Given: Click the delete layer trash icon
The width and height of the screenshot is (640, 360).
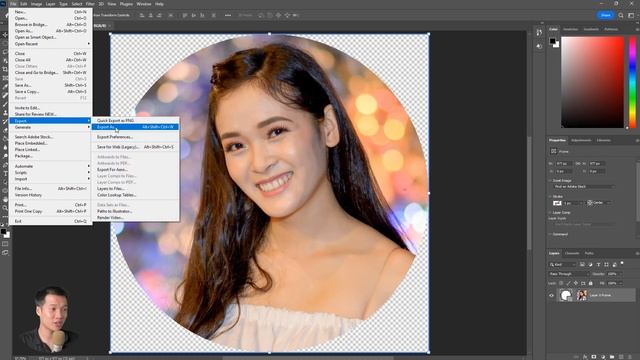Looking at the screenshot, I should click(630, 357).
